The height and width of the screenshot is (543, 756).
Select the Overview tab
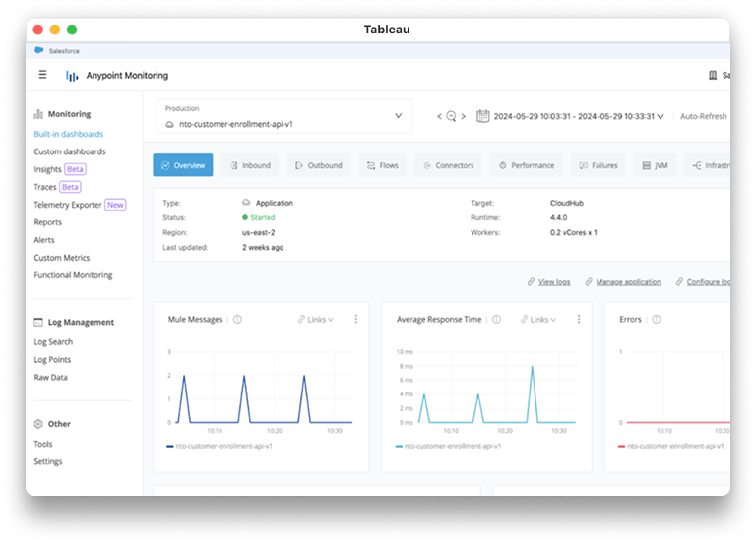[x=183, y=165]
